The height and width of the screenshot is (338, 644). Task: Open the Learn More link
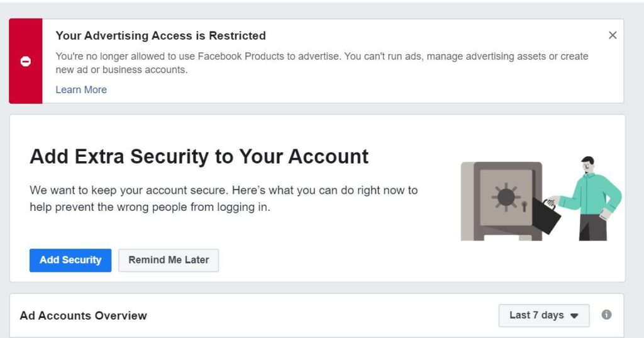point(81,89)
